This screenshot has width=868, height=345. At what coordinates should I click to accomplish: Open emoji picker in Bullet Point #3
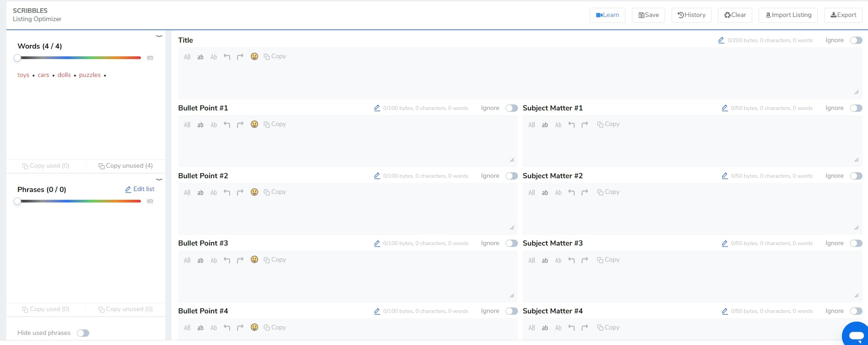click(x=254, y=259)
